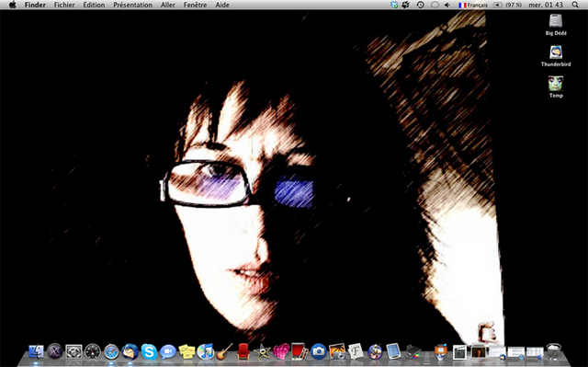This screenshot has width=588, height=367.
Task: Open iChat video bubble icon
Action: tap(167, 351)
